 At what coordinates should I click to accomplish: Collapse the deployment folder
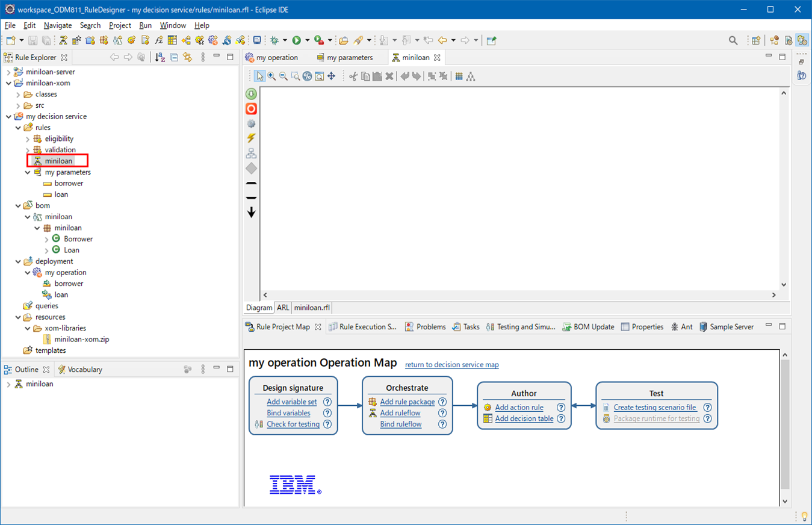(x=18, y=261)
